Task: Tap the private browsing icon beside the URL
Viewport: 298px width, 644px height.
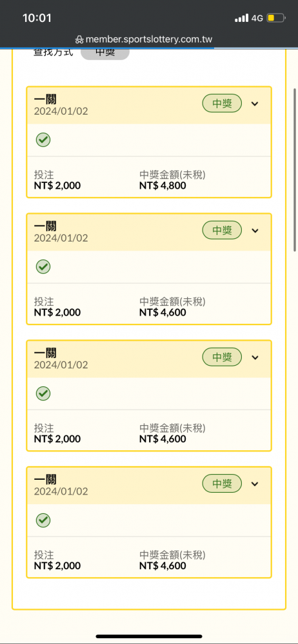Action: pyautogui.click(x=79, y=40)
